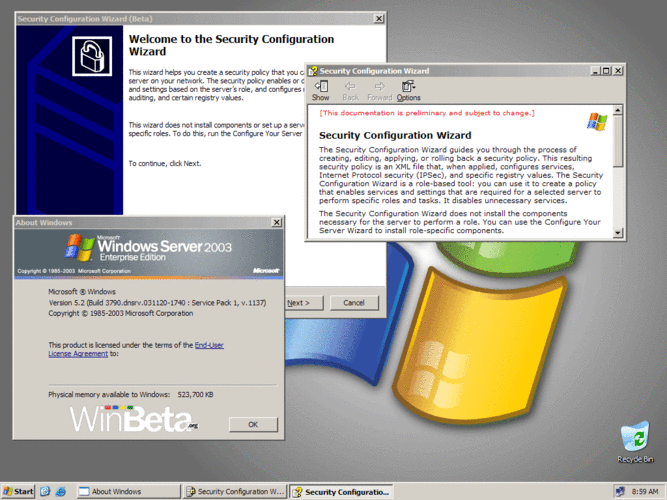Click the Windows Server 2003 banner logo
This screenshot has height=500, width=667.
tap(148, 248)
